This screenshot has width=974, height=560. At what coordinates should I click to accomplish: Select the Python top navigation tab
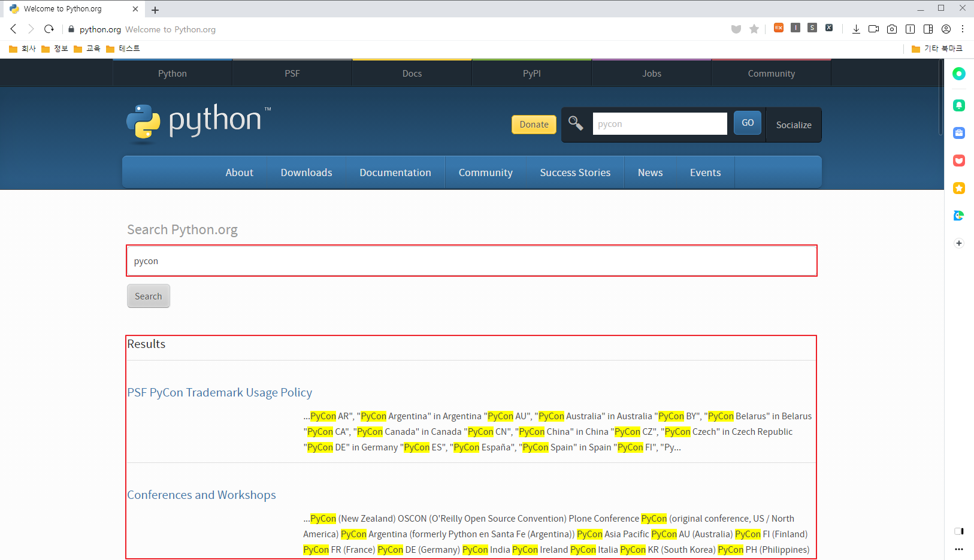[173, 73]
